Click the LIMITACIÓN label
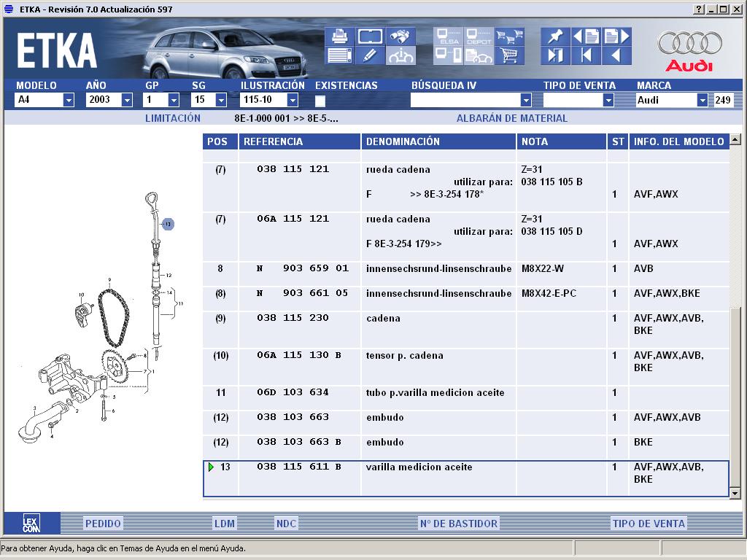Image resolution: width=747 pixels, height=560 pixels. (x=172, y=118)
